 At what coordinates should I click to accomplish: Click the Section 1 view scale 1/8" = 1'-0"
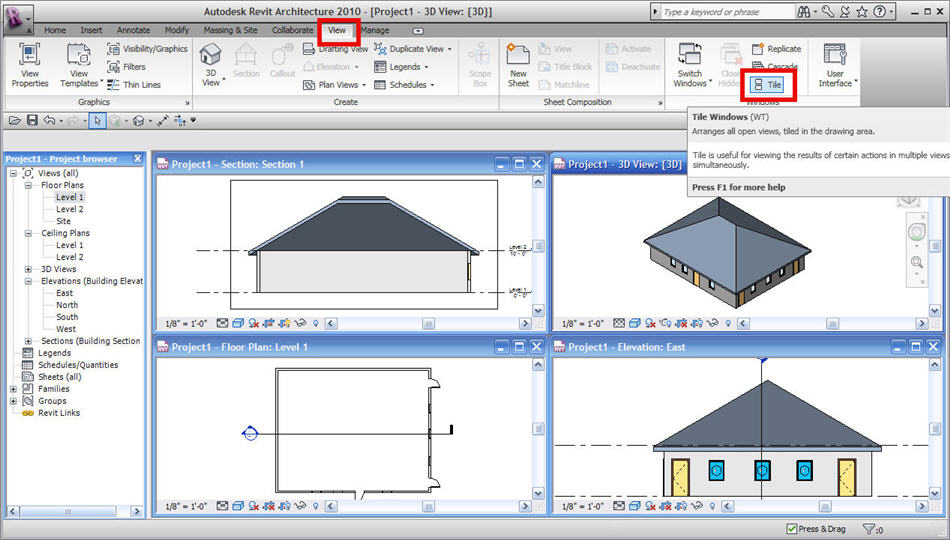click(x=186, y=323)
